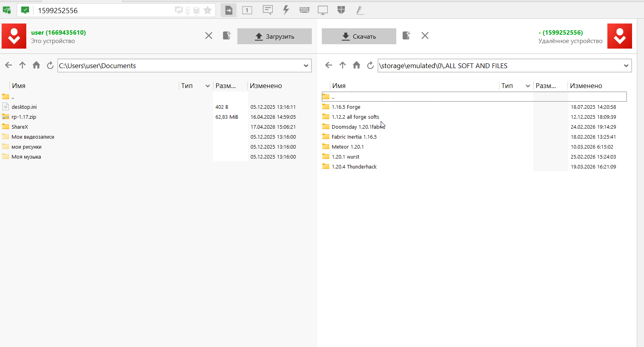Go to home folder on local device
The width and height of the screenshot is (644, 347).
coord(36,65)
